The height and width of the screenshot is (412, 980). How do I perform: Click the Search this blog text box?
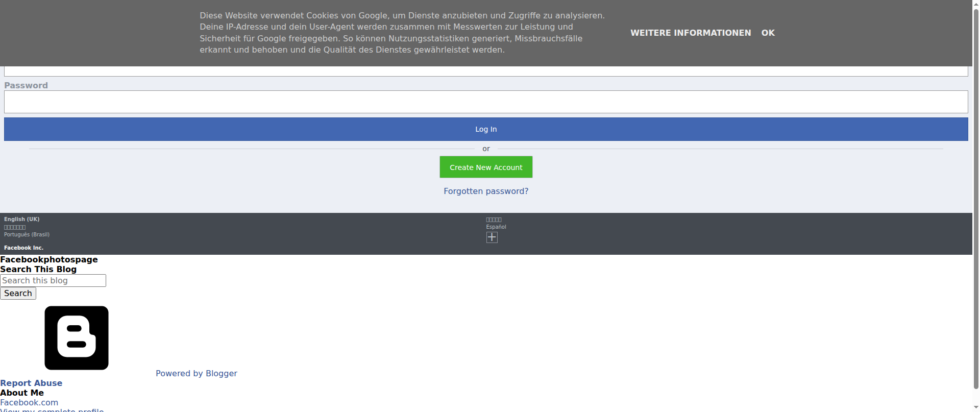(x=53, y=280)
